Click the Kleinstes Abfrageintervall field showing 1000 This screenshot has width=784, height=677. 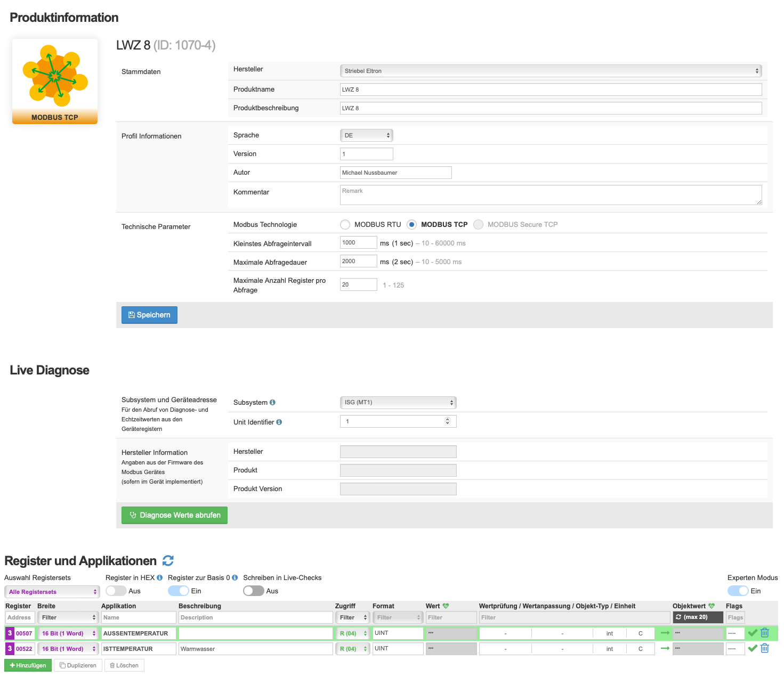pyautogui.click(x=359, y=242)
